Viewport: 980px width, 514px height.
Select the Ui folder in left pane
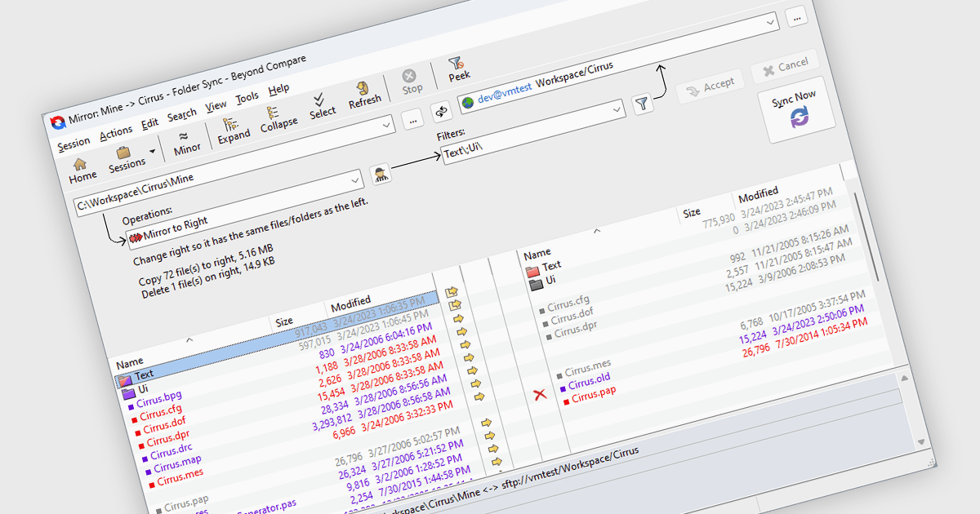(143, 389)
